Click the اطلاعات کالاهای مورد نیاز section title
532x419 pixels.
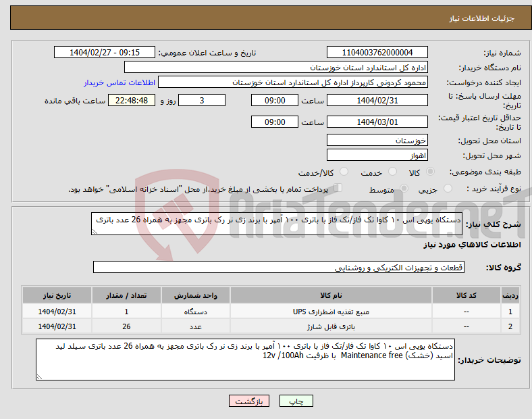click(472, 245)
